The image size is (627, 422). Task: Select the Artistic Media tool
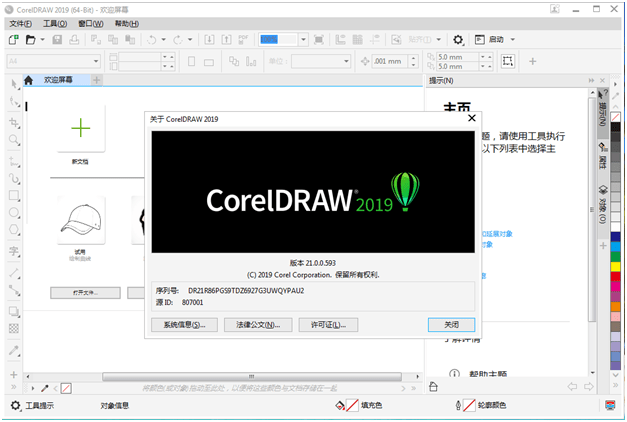pos(14,178)
